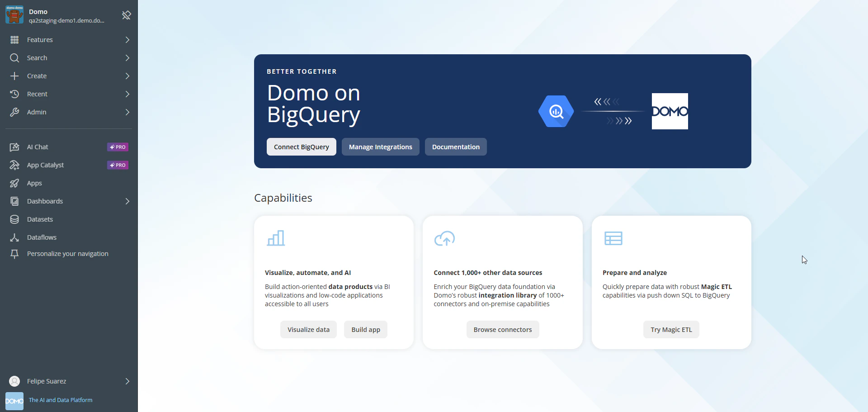
Task: Open the Create menu item
Action: [x=69, y=76]
